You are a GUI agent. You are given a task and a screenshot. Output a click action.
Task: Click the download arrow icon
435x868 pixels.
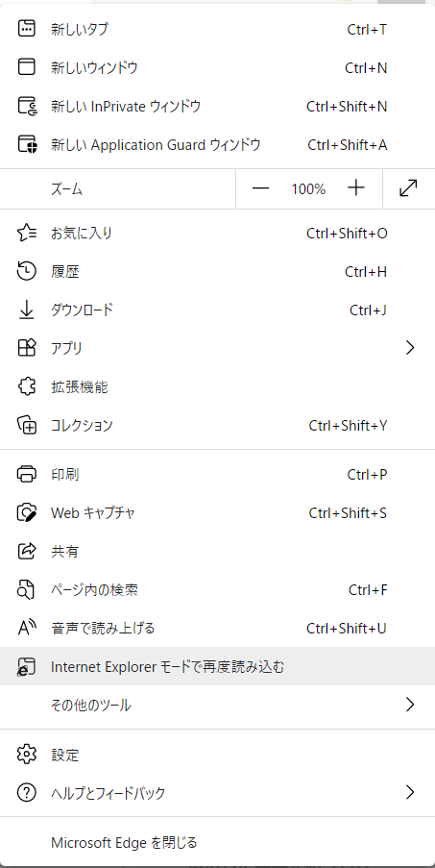(27, 310)
